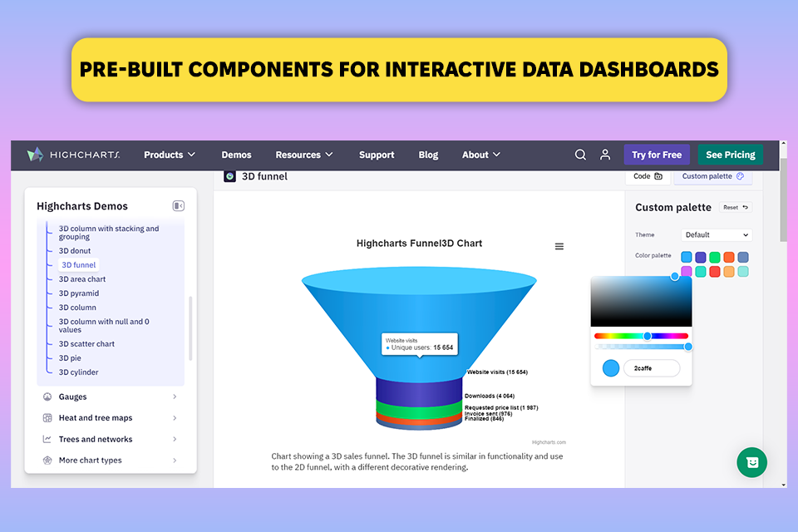Click the round current color preview
Screen dimensions: 798x532
click(611, 368)
